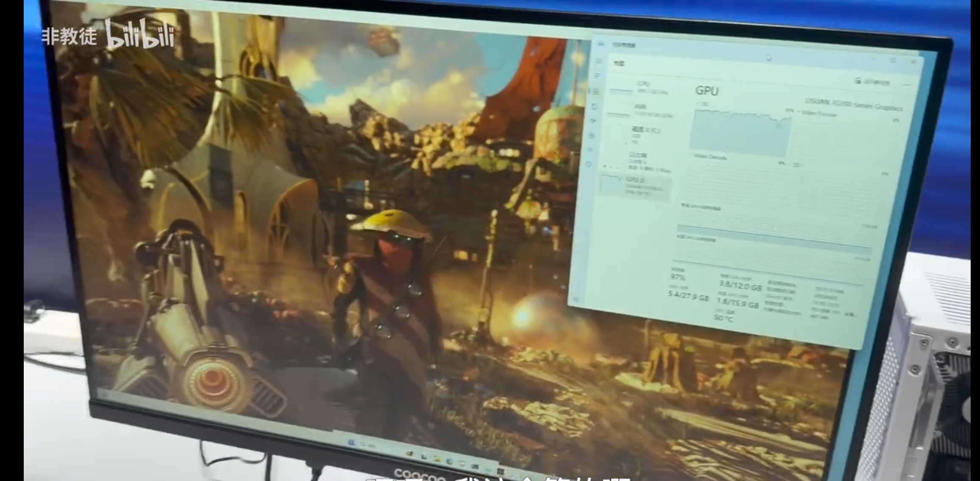Click the GPU utilization graph
Viewport: 980px width, 481px height.
740,134
